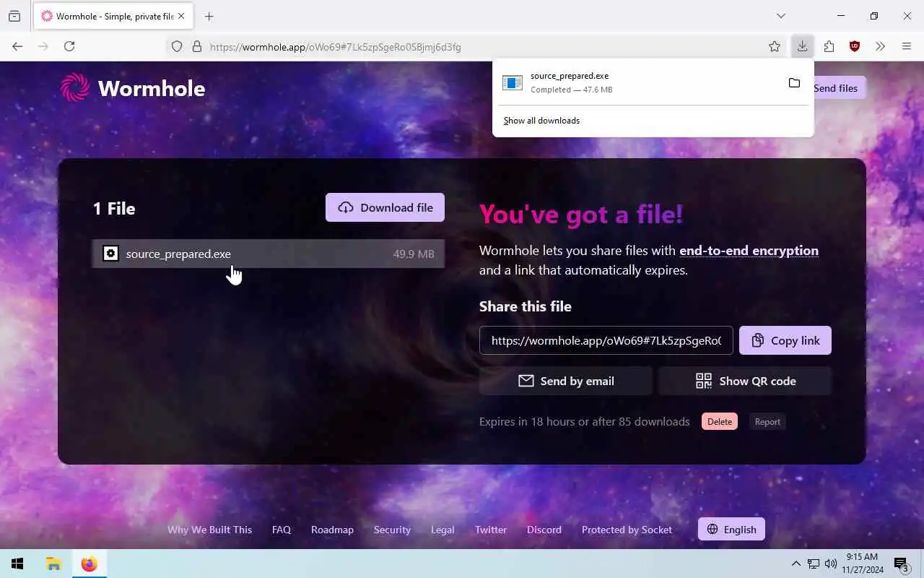Open the Twitter footer link

tap(491, 530)
